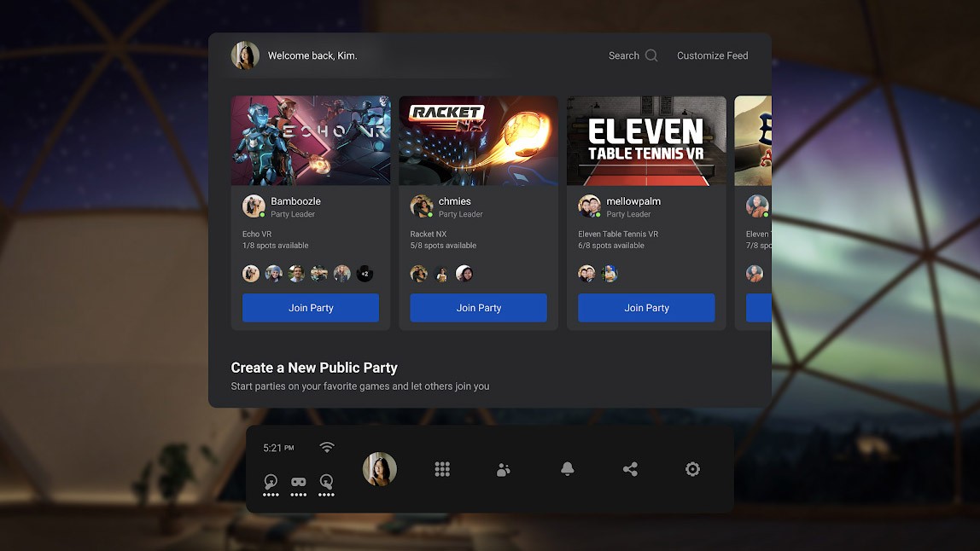
Task: Select the Racket NX game thumbnail
Action: pos(478,141)
